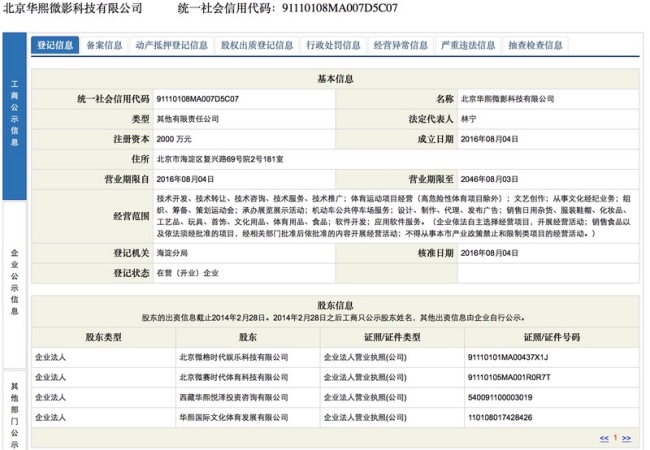Image resolution: width=650 pixels, height=450 pixels.
Task: Open the 严重违法信息 tab
Action: point(468,45)
